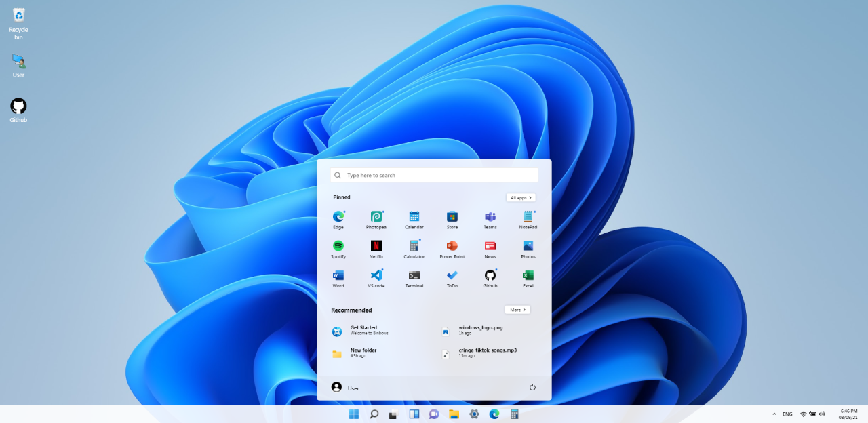Click the User account button
Screen dimensions: 868x423
coord(345,388)
